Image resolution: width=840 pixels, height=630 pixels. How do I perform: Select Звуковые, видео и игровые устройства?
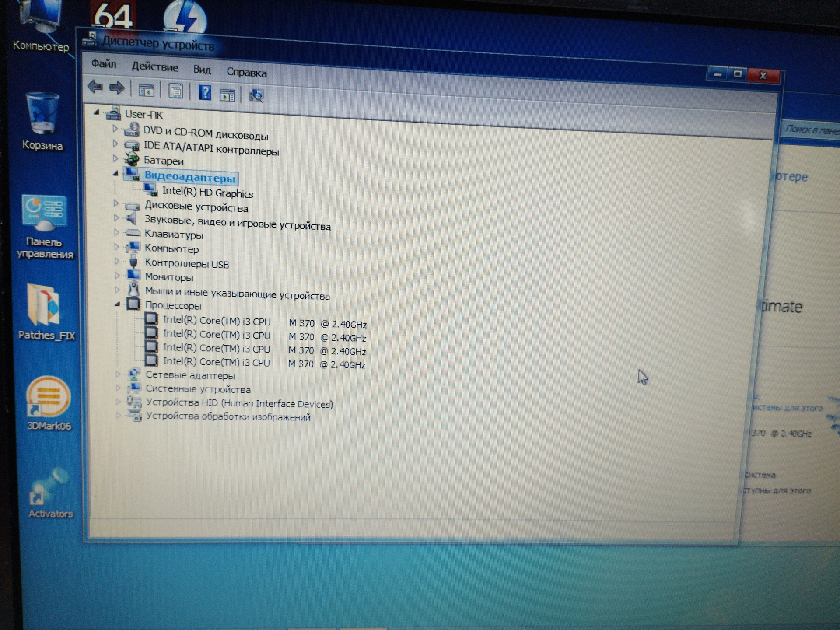[x=238, y=222]
